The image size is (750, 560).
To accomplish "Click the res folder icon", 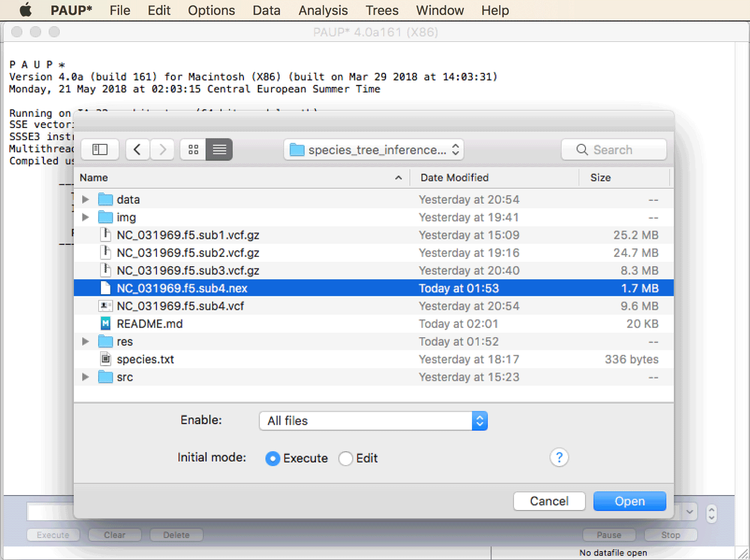I will [x=105, y=341].
